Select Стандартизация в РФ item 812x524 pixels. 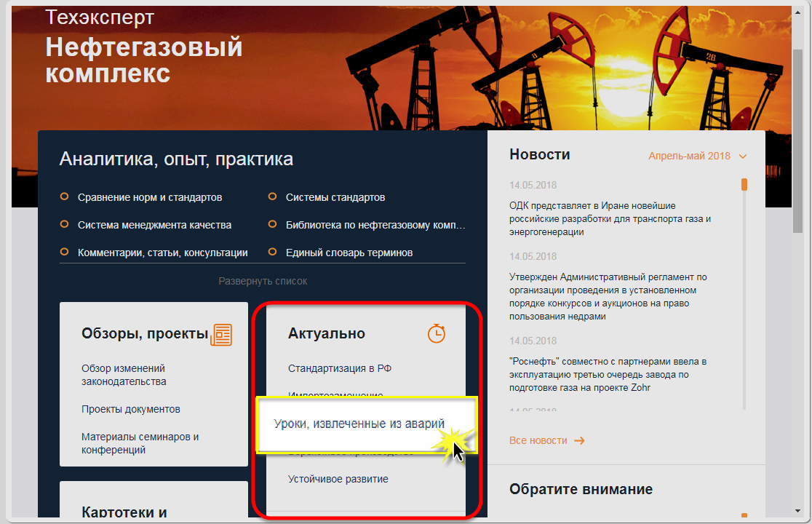[x=340, y=368]
